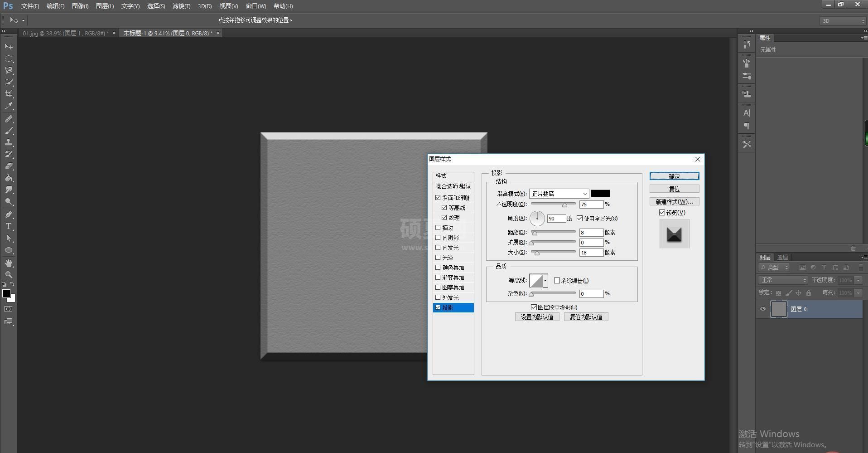
Task: Open the layer opacity dropdown arrow
Action: point(858,280)
